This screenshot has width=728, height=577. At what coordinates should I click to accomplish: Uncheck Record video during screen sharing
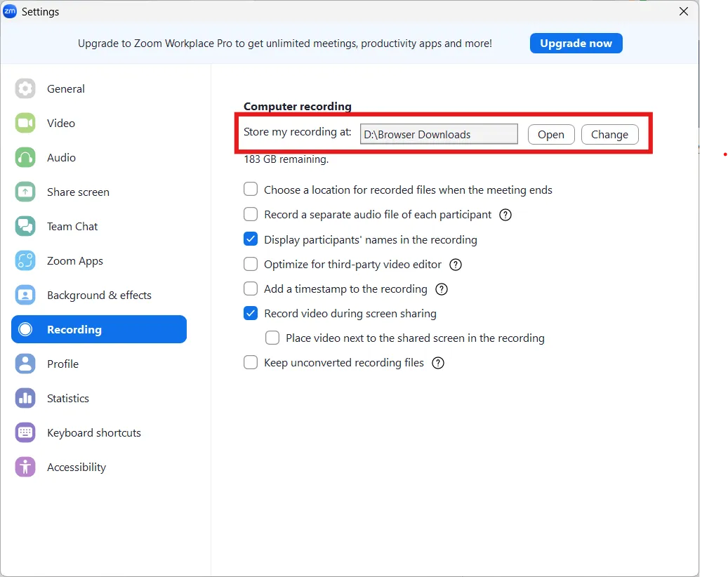click(x=251, y=313)
